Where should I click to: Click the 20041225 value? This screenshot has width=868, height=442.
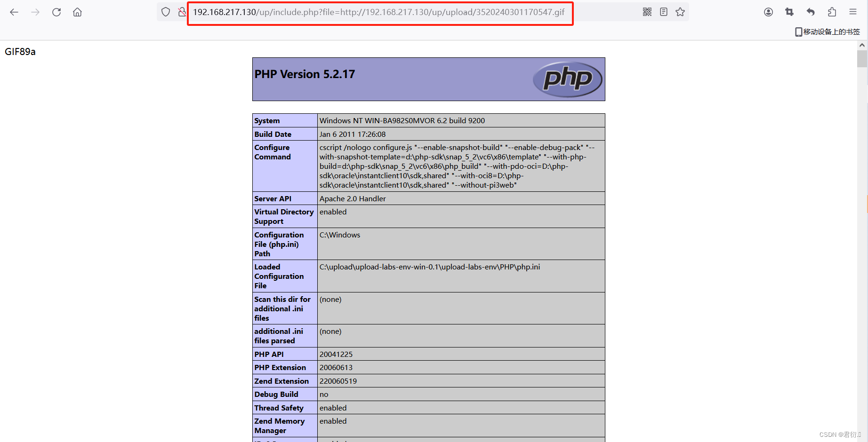[x=336, y=355]
